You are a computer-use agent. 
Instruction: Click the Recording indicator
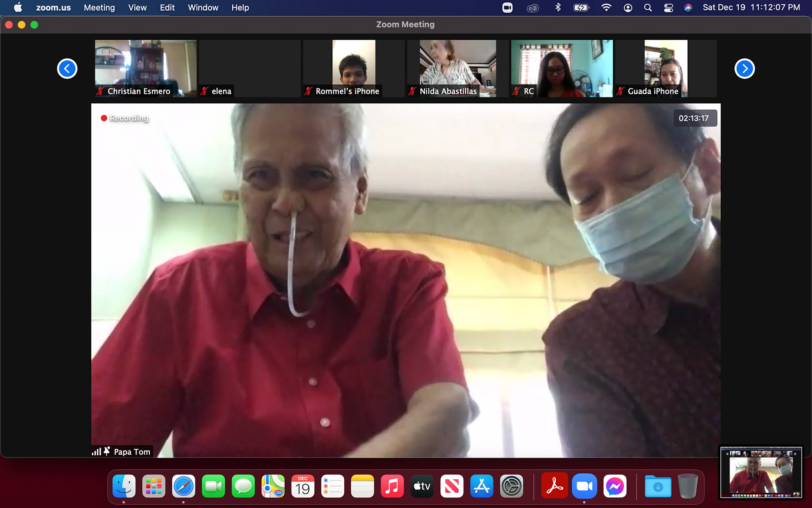pyautogui.click(x=125, y=118)
